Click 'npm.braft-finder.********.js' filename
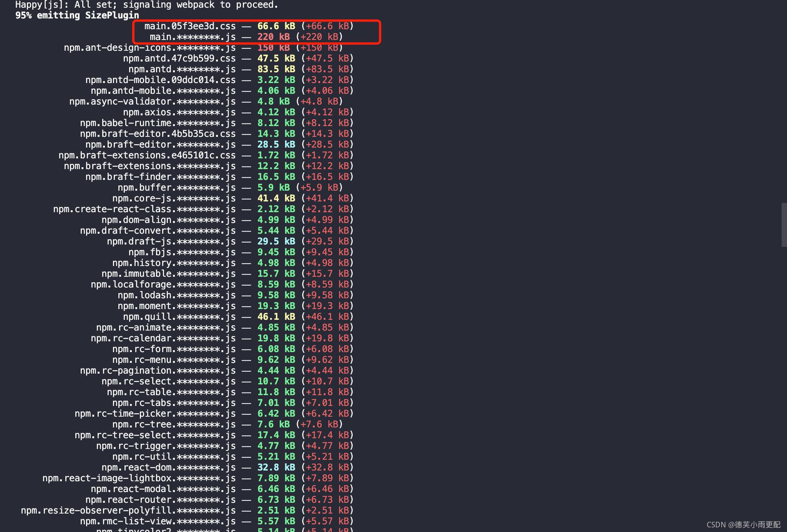This screenshot has height=532, width=787. point(161,177)
